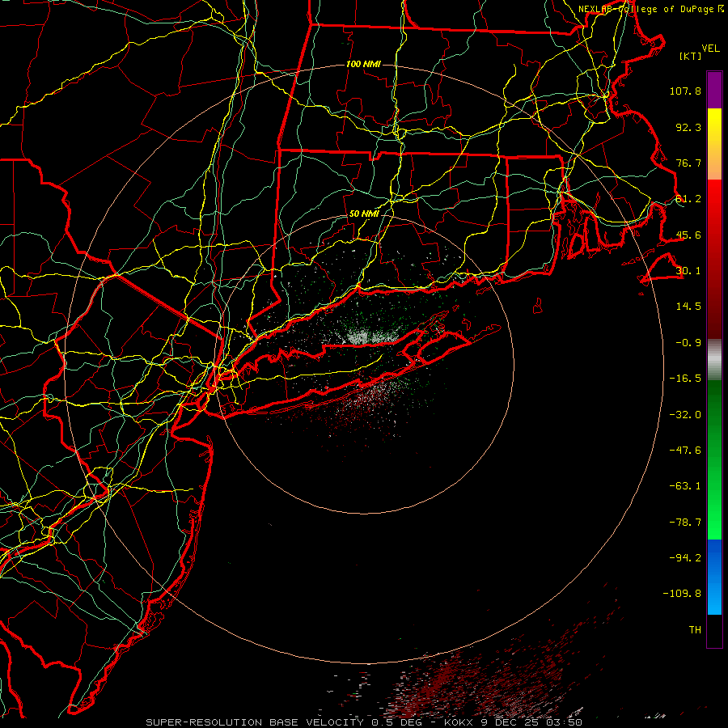Select the -32.0 legend value
The width and height of the screenshot is (728, 728).
click(685, 415)
